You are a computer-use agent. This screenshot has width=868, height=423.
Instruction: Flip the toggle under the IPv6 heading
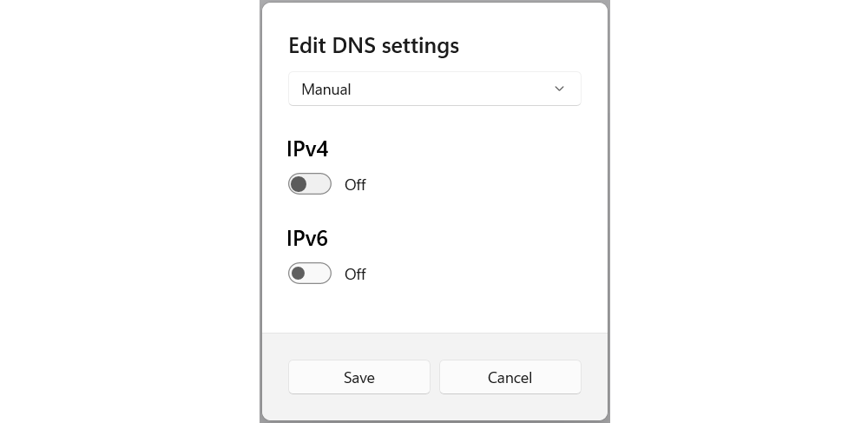[310, 274]
